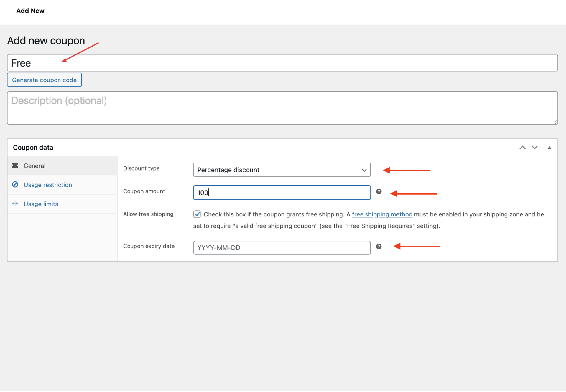Click the Coupon amount label
The image size is (566, 392).
144,191
